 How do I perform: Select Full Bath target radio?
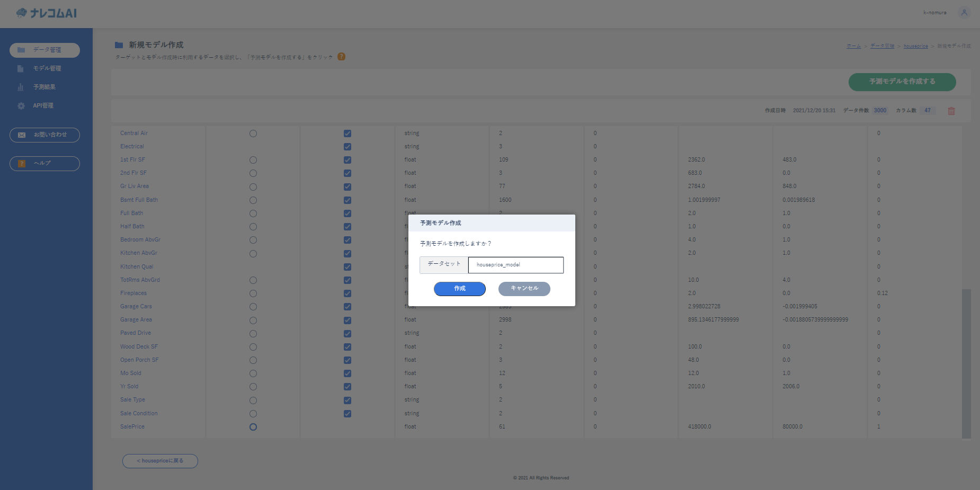tap(253, 213)
